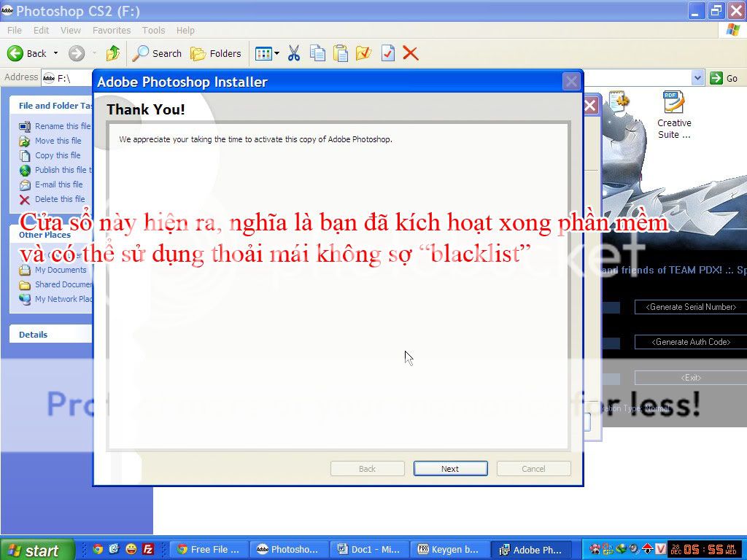Open the Help menu
Viewport: 747px width, 560px height.
185,30
